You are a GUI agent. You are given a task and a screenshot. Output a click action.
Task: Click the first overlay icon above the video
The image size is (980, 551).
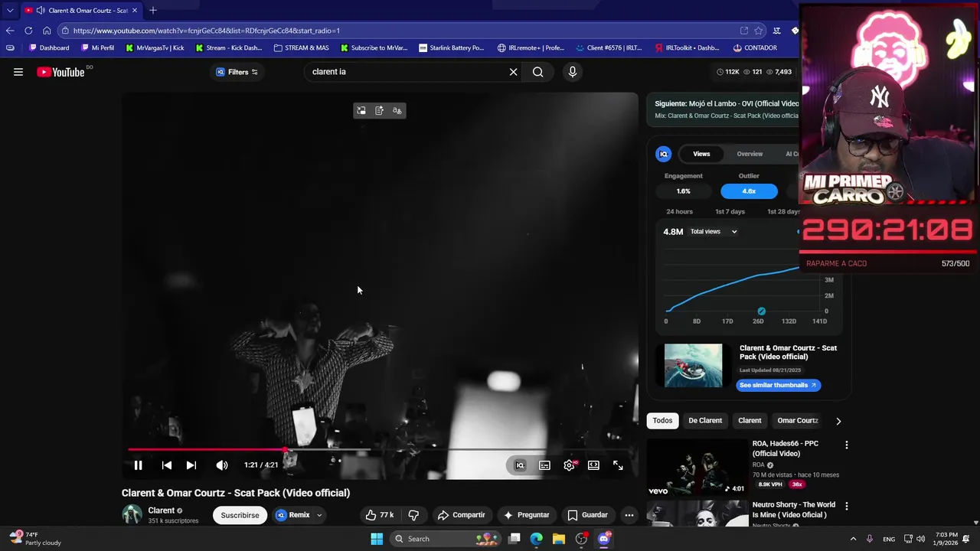click(x=361, y=111)
